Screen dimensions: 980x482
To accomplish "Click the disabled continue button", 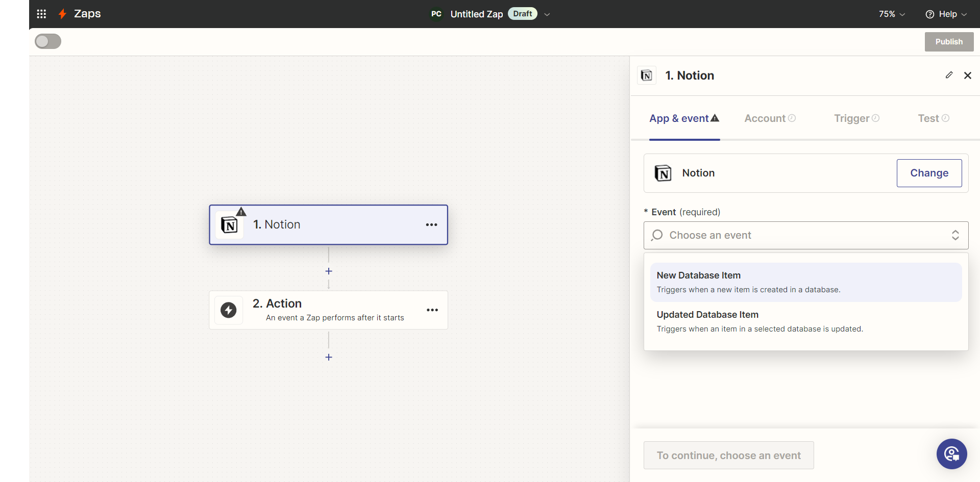I will click(x=728, y=455).
